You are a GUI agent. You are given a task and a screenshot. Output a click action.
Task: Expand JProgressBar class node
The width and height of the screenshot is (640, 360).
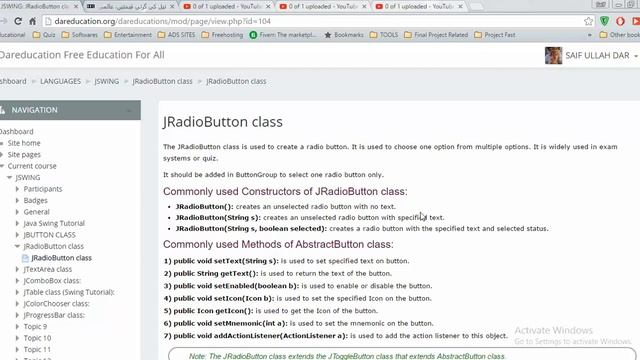pos(18,315)
